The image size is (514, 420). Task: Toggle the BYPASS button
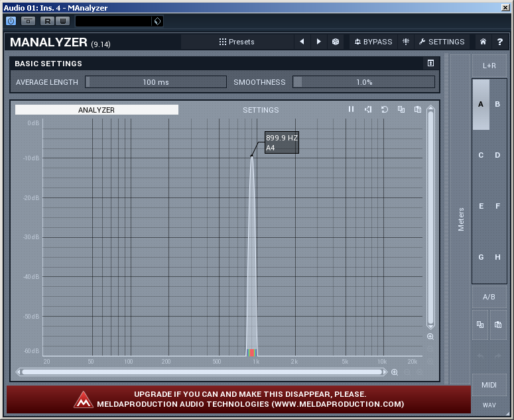pos(373,42)
